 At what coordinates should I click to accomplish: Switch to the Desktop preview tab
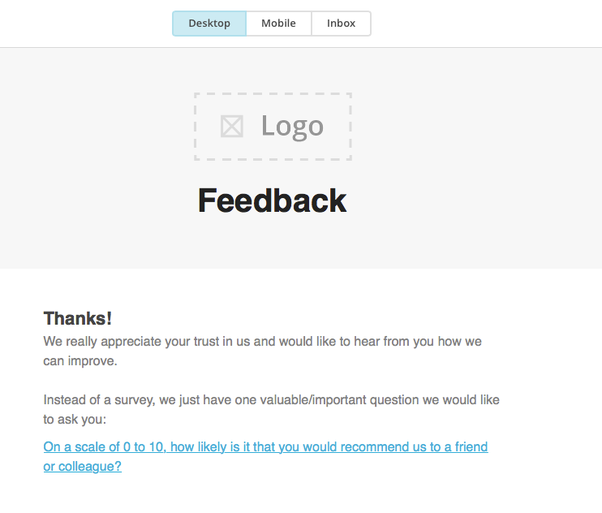(209, 23)
